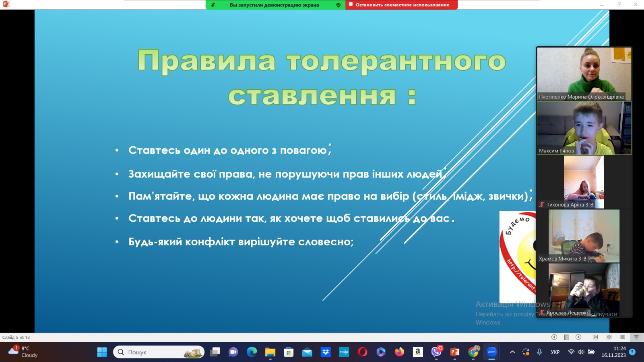Open the Mail app from taskbar
The height and width of the screenshot is (362, 644).
click(307, 352)
